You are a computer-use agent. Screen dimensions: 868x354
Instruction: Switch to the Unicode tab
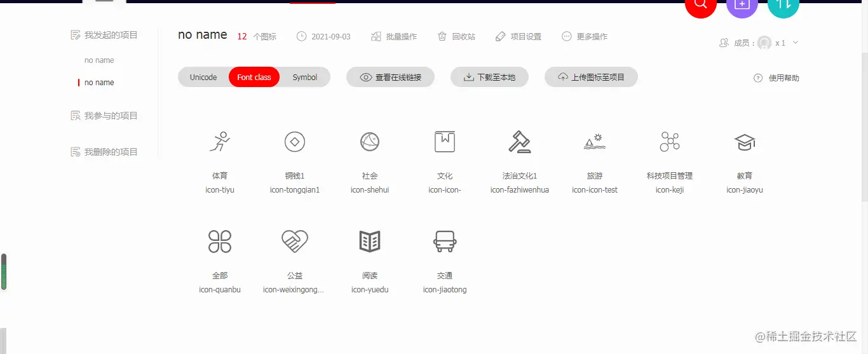[203, 78]
